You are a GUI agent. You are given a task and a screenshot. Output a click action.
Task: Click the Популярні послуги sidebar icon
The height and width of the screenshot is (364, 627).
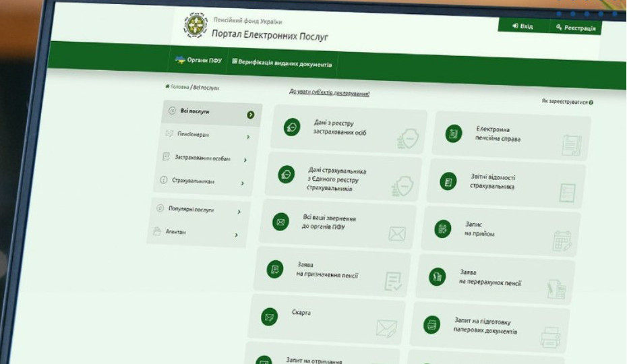(x=160, y=208)
